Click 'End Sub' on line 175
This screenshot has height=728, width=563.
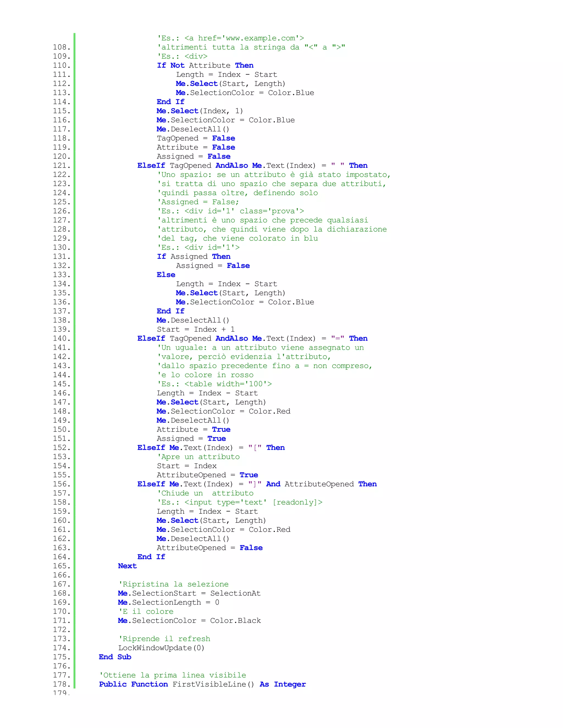[x=115, y=657]
